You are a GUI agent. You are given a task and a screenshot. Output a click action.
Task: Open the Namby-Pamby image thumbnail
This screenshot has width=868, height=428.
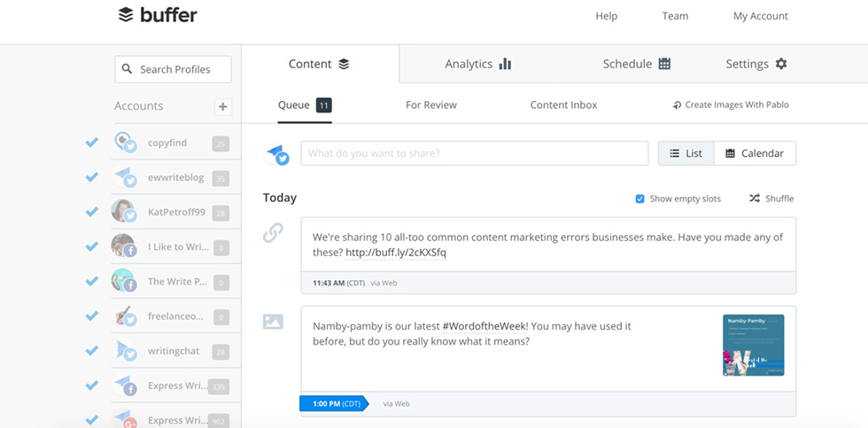754,346
